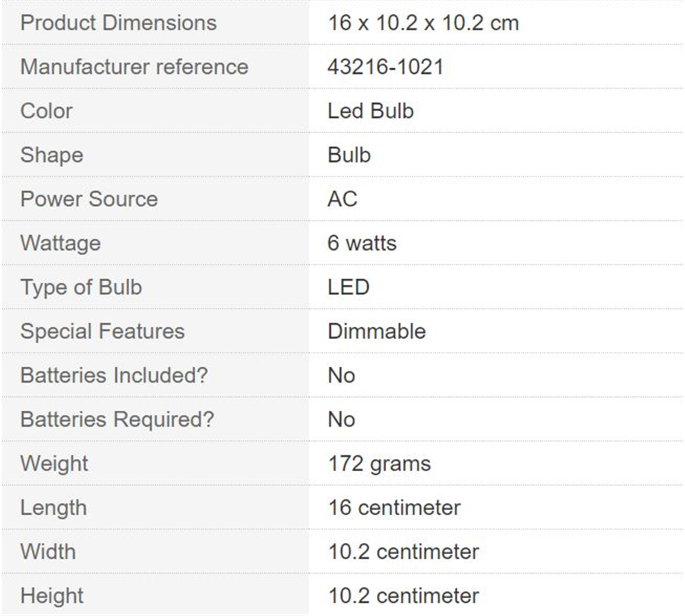
Task: Select the 16 x 10.2 x 10.2 cm value
Action: click(423, 23)
